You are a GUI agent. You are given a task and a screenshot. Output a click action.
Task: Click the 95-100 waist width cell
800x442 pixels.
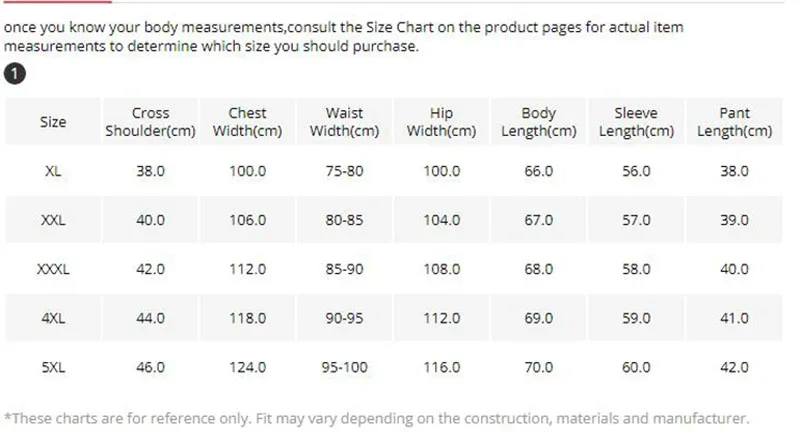344,367
